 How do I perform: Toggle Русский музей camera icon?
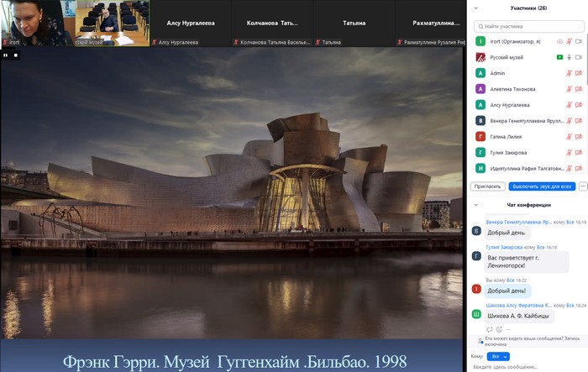[x=579, y=57]
